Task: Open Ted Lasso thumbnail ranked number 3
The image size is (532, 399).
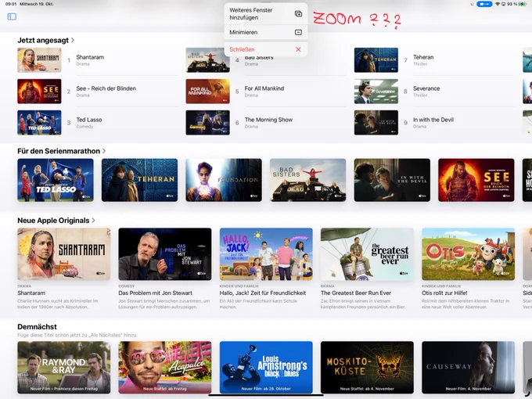Action: click(x=39, y=123)
